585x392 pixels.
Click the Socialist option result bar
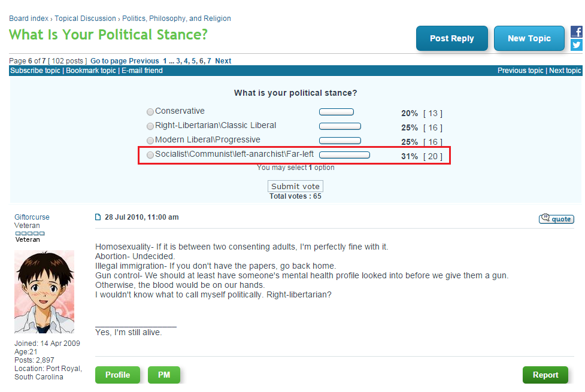(344, 155)
